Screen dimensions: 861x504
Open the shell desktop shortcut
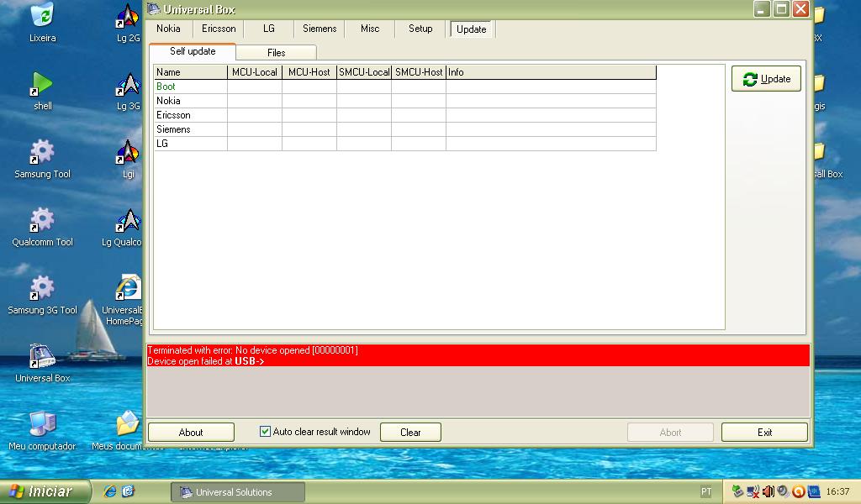(42, 85)
